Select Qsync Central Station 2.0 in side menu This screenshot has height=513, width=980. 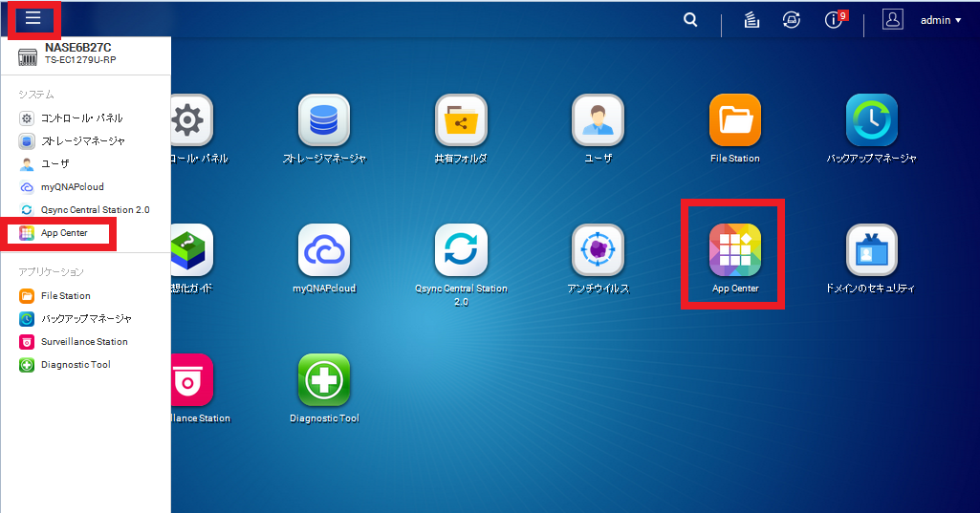(x=86, y=210)
